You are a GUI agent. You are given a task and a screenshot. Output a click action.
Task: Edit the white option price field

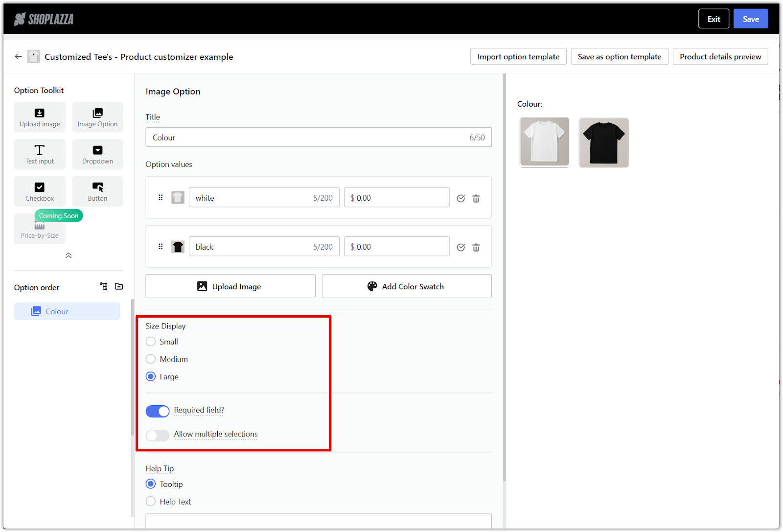pos(397,197)
